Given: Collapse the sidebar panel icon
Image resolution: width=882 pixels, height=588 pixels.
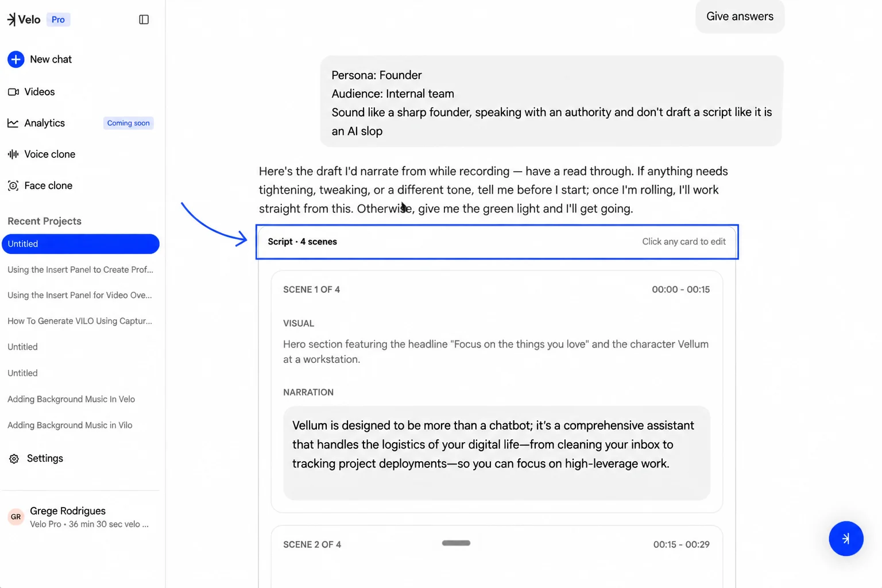Looking at the screenshot, I should point(144,20).
